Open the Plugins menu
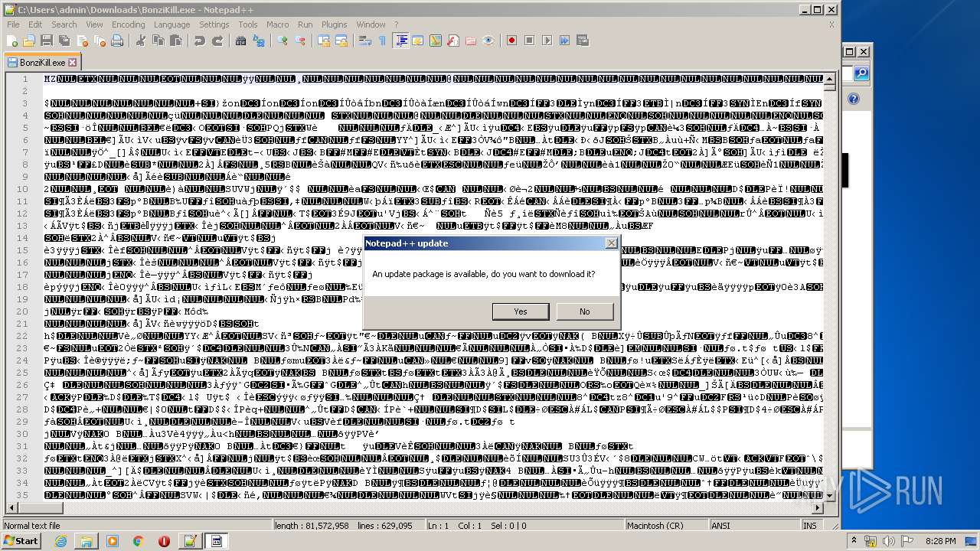The height and width of the screenshot is (551, 980). pos(334,24)
